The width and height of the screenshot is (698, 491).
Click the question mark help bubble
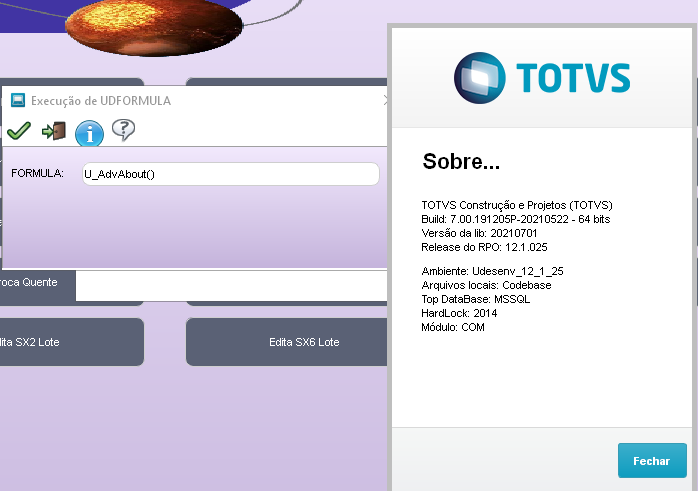[123, 130]
